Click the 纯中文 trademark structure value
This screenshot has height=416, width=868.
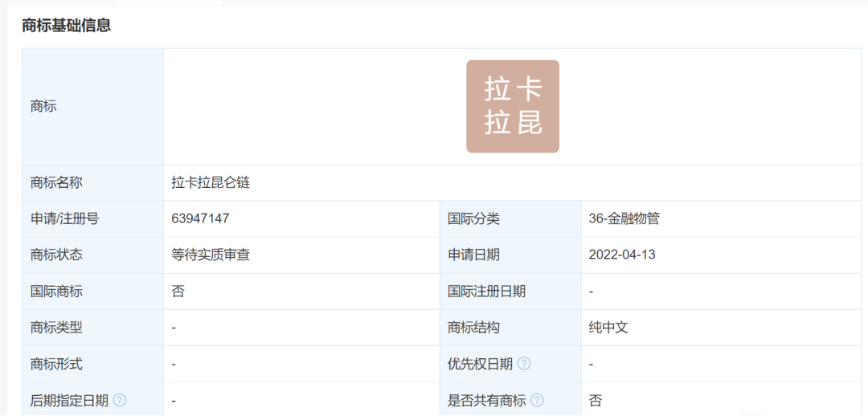(608, 328)
